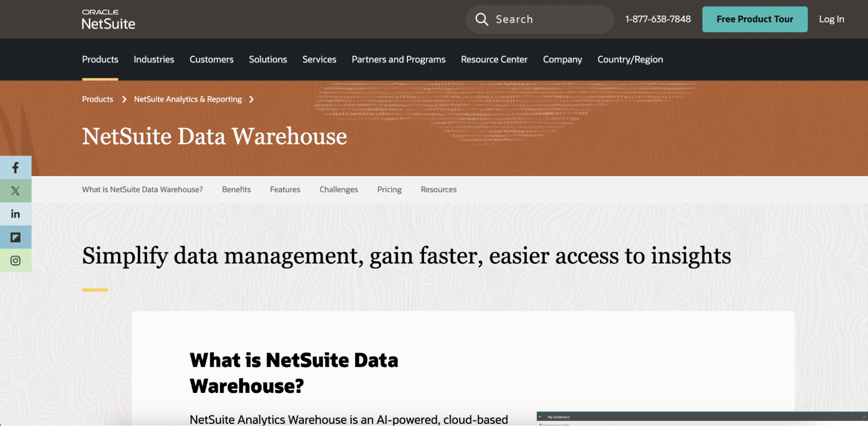Screen dimensions: 868x426
Task: Click the NetSuite Data Warehouse page title
Action: coord(215,136)
